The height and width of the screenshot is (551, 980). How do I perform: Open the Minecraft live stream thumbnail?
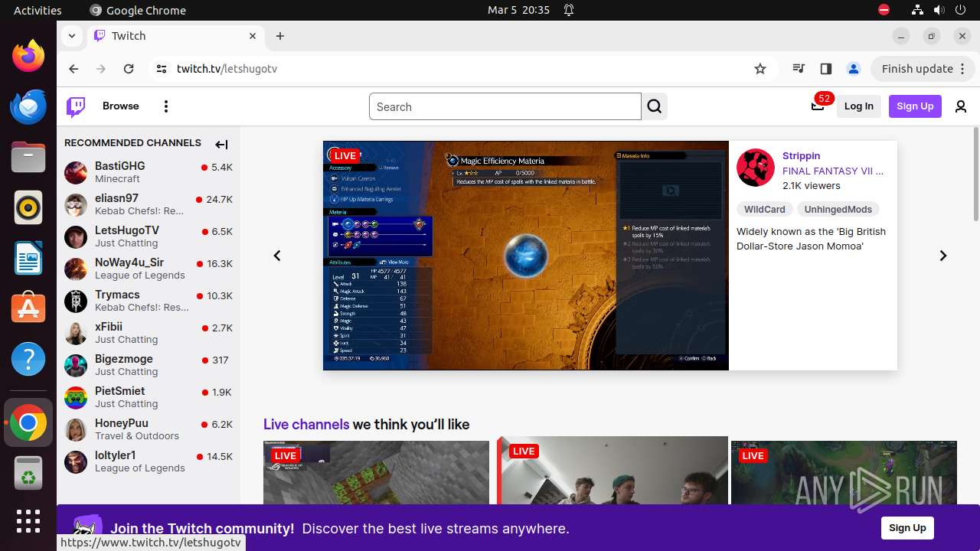tap(376, 473)
